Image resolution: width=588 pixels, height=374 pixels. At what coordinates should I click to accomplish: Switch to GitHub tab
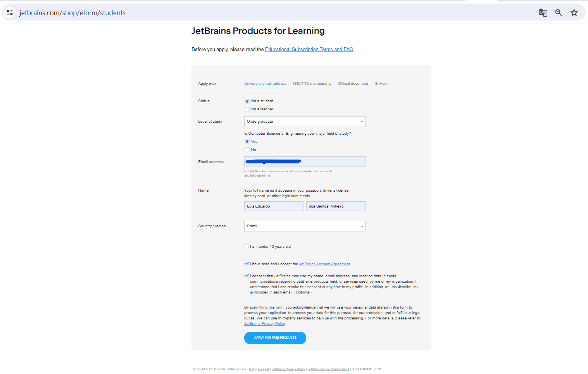(x=380, y=84)
